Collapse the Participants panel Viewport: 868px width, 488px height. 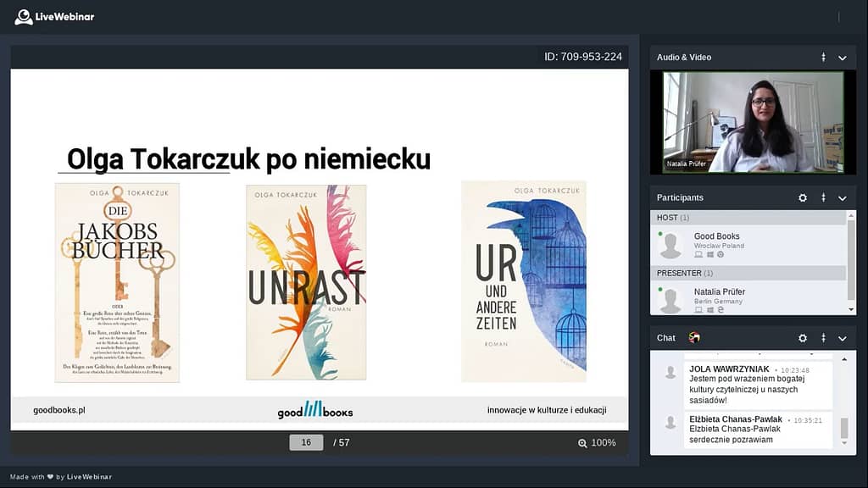pos(842,198)
